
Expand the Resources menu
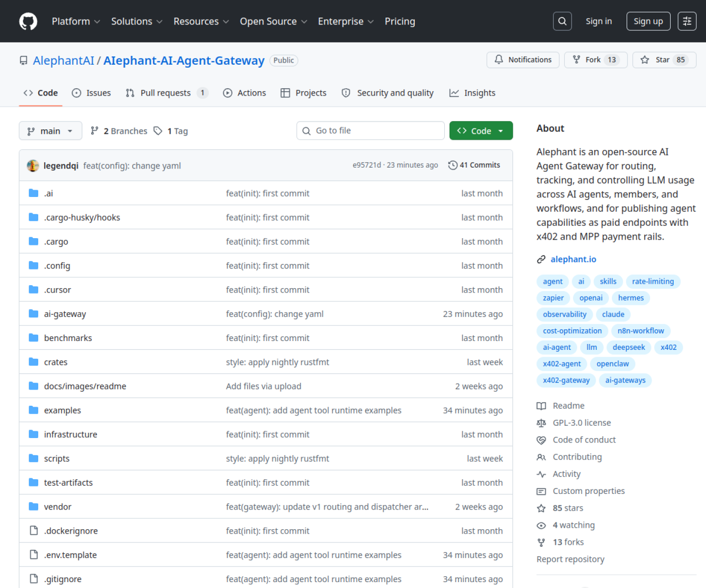coord(201,22)
